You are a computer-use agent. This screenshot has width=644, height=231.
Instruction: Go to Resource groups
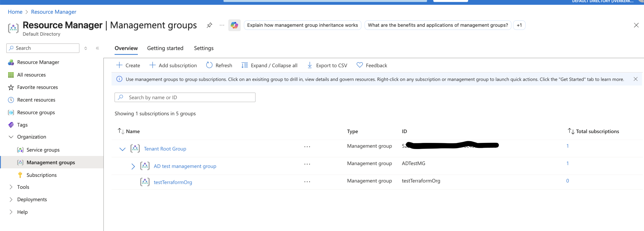pos(36,112)
